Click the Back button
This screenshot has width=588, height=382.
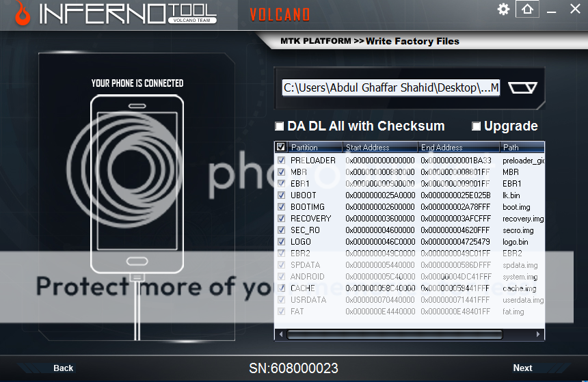63,368
